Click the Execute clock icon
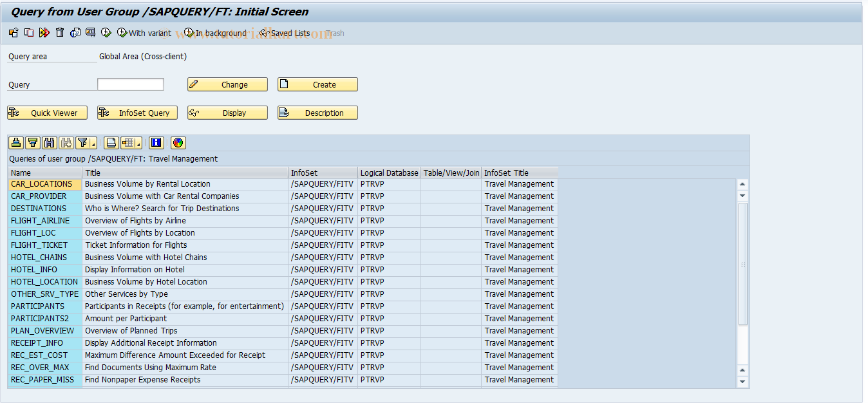The height and width of the screenshot is (403, 868). click(106, 33)
